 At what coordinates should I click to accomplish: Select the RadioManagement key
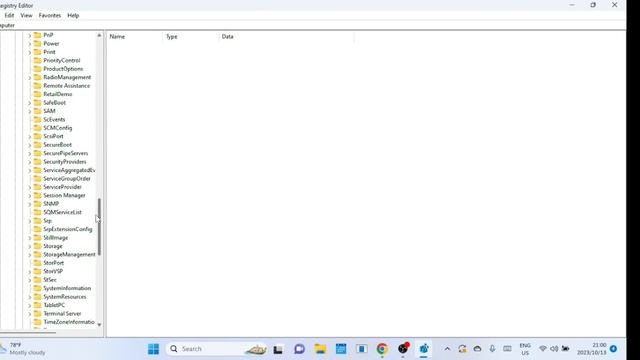67,77
